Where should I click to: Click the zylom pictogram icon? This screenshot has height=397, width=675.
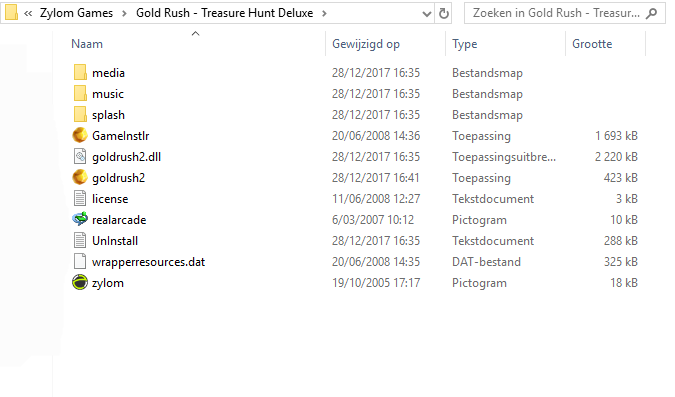[x=80, y=282]
